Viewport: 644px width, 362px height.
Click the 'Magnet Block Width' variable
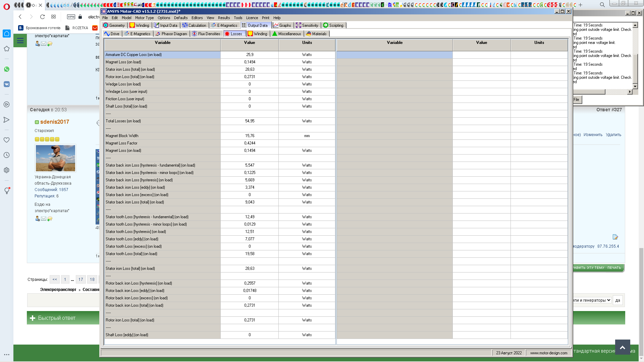(122, 136)
